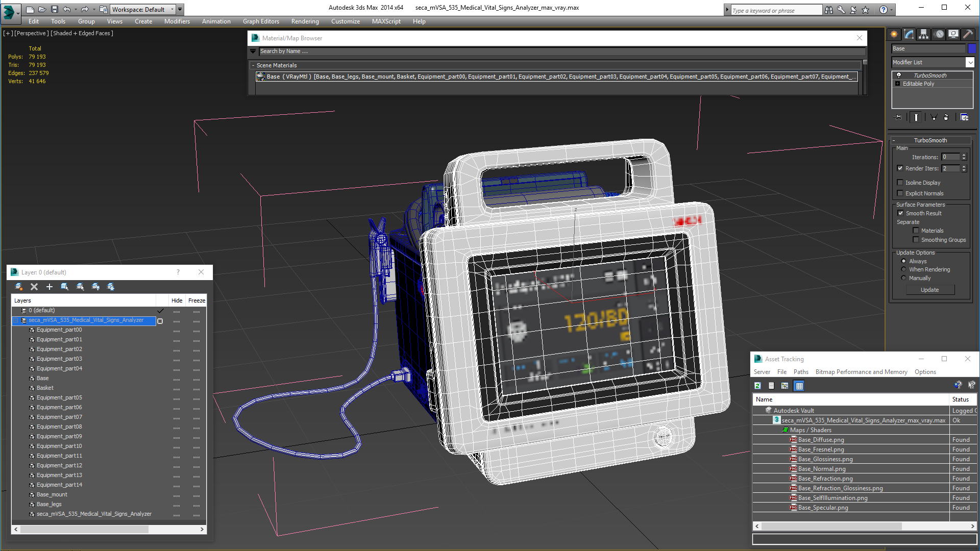Open Bitmap Performance and Memory menu
The width and height of the screenshot is (980, 551).
pyautogui.click(x=861, y=372)
